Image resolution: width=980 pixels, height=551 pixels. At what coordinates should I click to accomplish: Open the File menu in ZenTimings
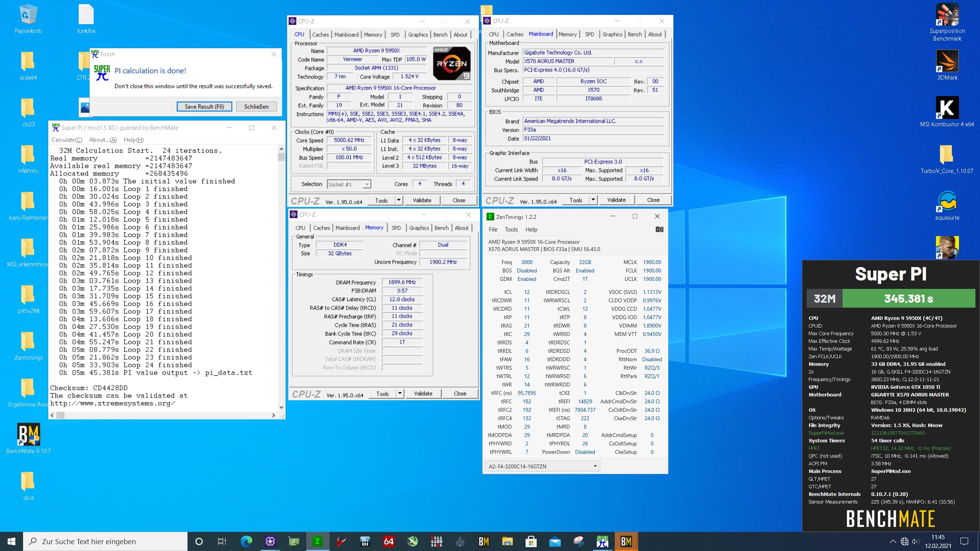click(x=493, y=229)
